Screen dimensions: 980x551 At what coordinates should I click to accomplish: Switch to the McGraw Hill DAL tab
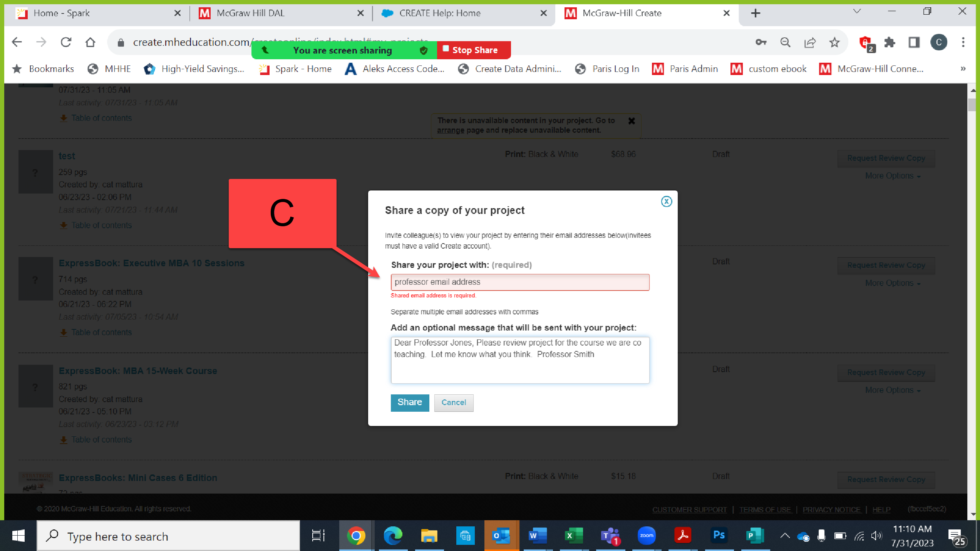[250, 13]
